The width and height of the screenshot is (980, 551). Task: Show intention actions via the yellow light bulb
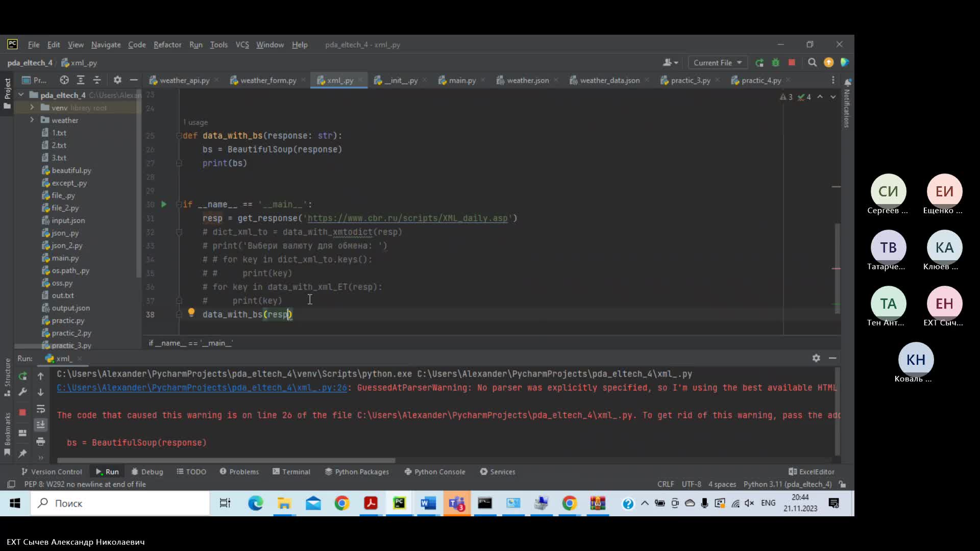191,312
